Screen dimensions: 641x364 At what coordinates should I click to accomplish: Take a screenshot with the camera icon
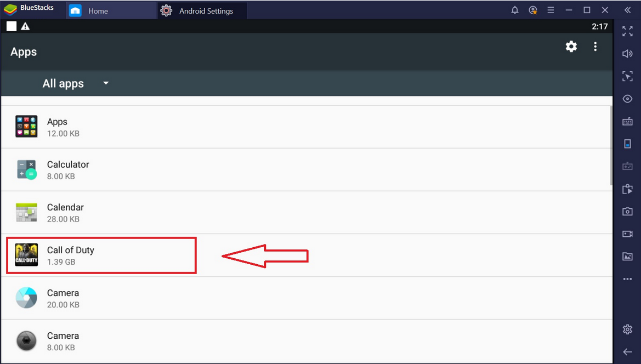click(627, 211)
